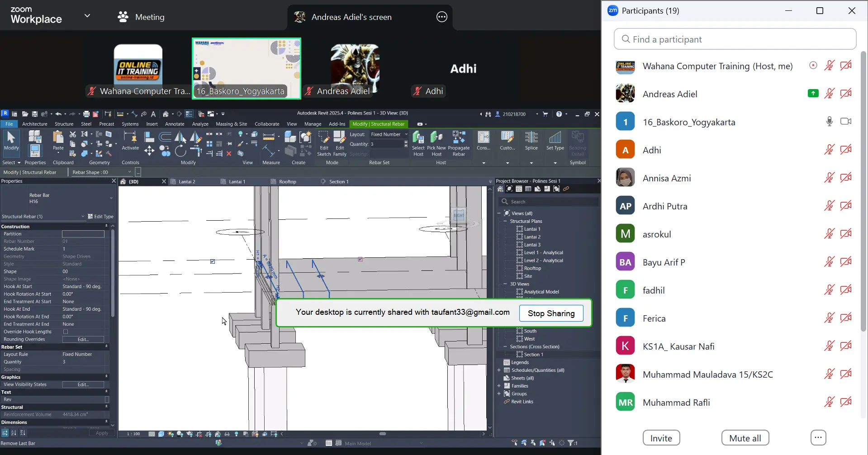Click the Edit Family tool

click(x=340, y=143)
